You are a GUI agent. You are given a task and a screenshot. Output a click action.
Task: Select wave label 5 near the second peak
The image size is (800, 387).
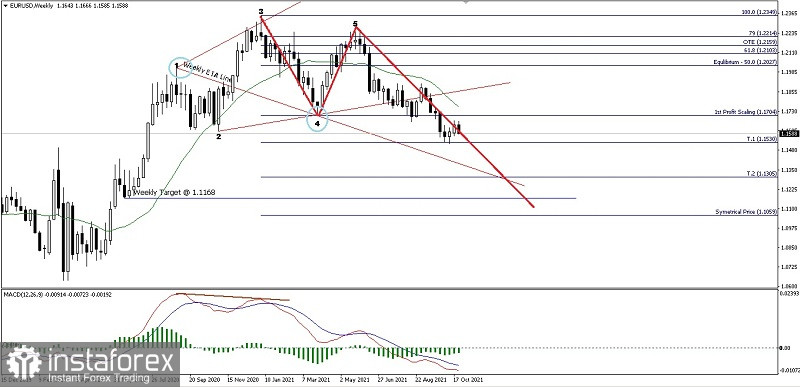click(355, 23)
